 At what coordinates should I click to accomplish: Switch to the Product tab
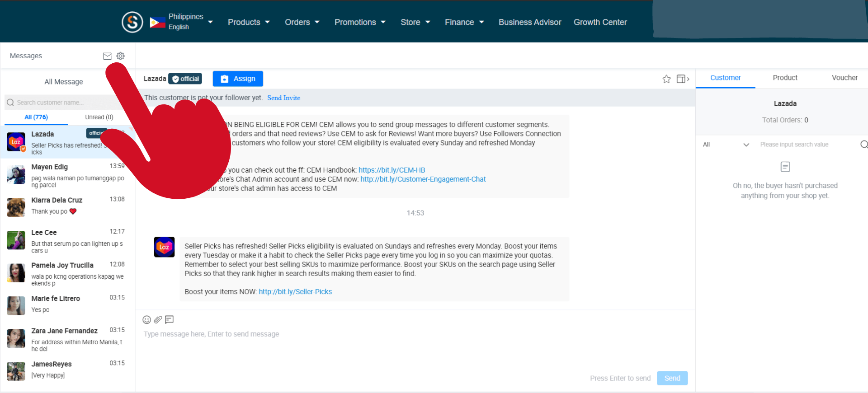tap(785, 78)
